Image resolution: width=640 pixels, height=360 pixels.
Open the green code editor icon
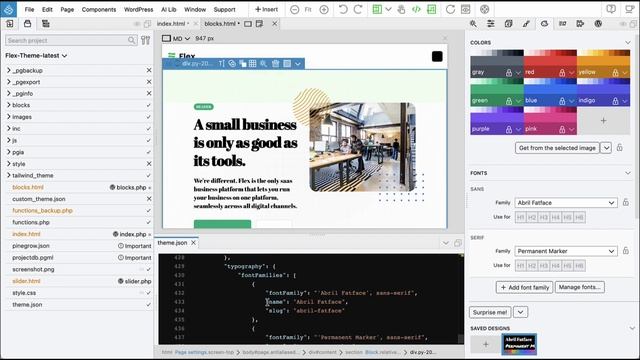point(416,9)
